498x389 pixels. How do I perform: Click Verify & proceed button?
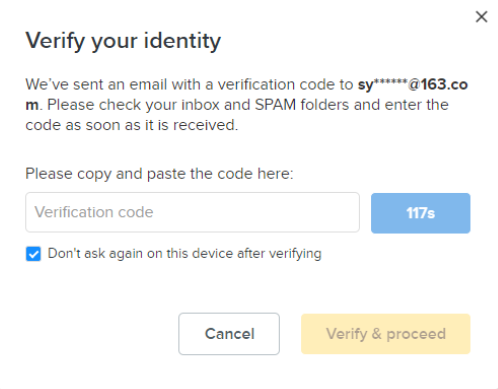click(386, 334)
